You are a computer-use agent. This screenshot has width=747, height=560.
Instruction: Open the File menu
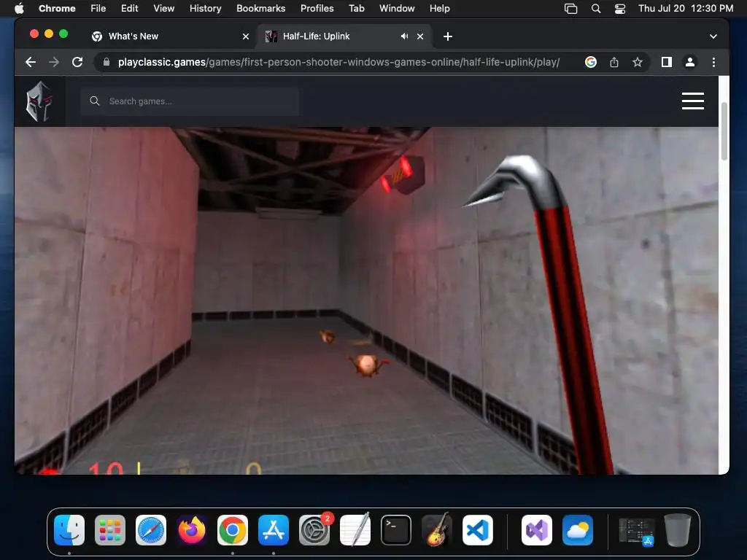98,8
